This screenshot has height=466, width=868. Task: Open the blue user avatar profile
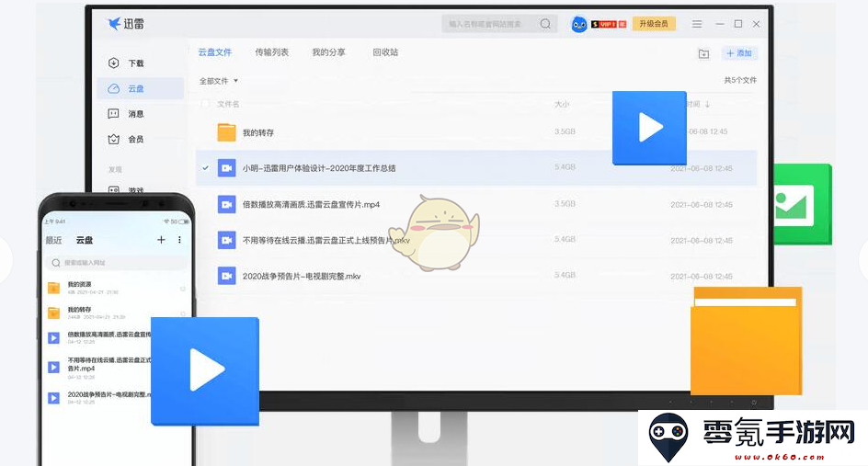(x=579, y=24)
